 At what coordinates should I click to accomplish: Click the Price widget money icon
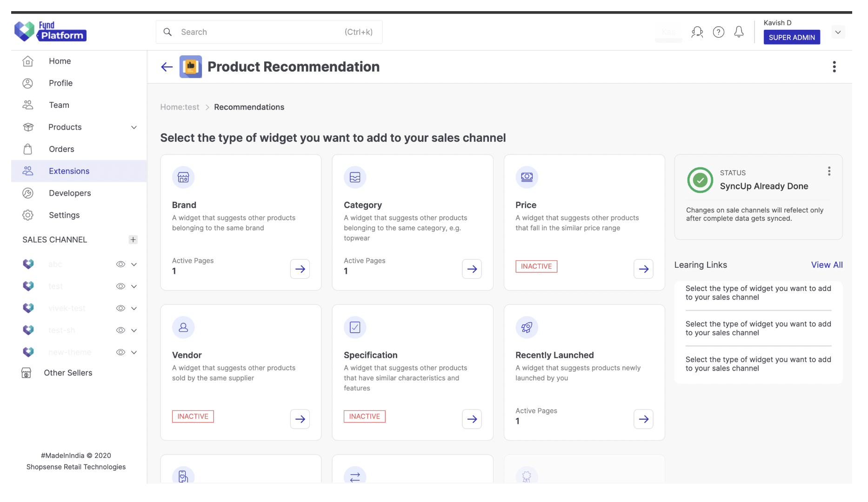(527, 177)
